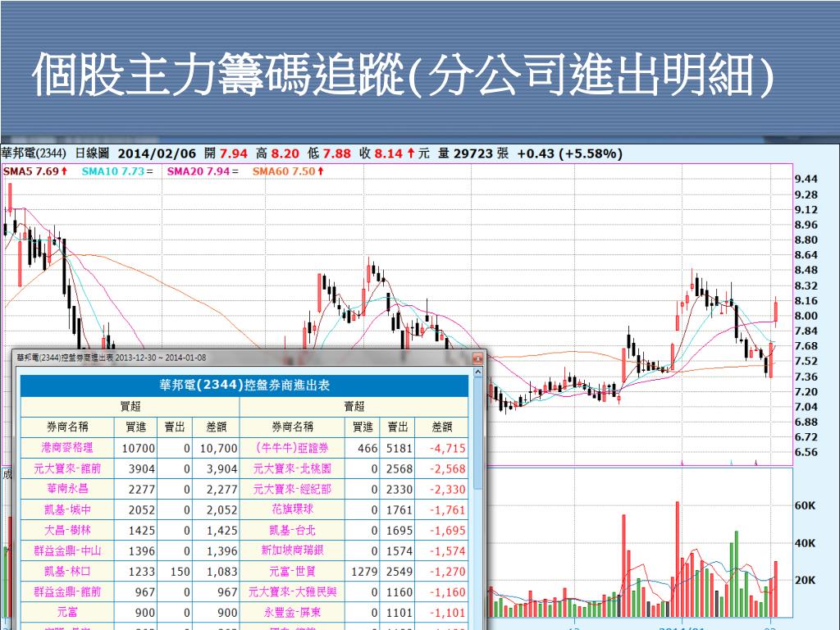This screenshot has width=840, height=630.
Task: Open broker link 元大寶來-館前
Action: (67, 468)
